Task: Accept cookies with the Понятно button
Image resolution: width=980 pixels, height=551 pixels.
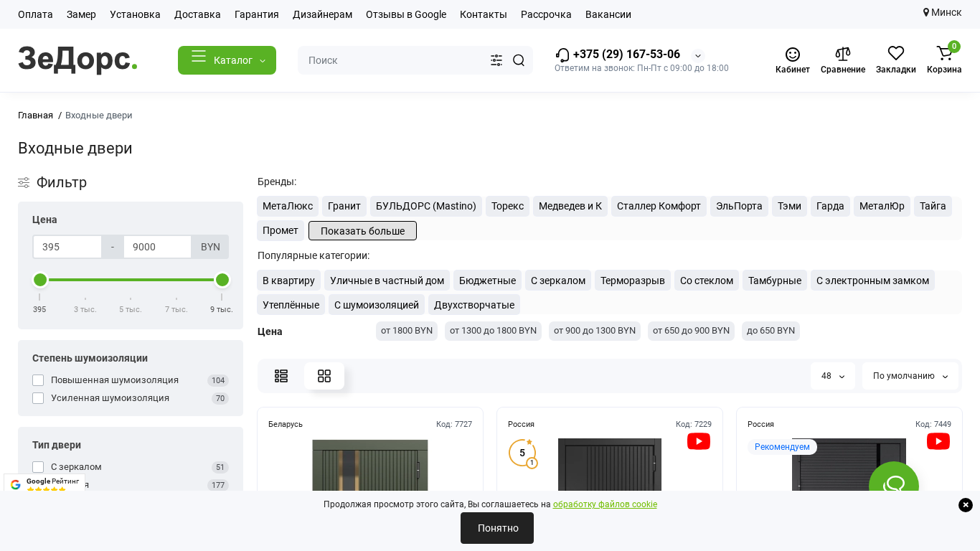Action: pyautogui.click(x=497, y=528)
